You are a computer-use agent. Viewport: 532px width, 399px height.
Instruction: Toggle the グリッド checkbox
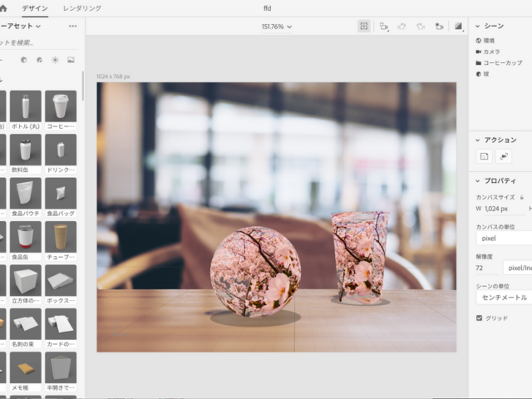point(479,318)
